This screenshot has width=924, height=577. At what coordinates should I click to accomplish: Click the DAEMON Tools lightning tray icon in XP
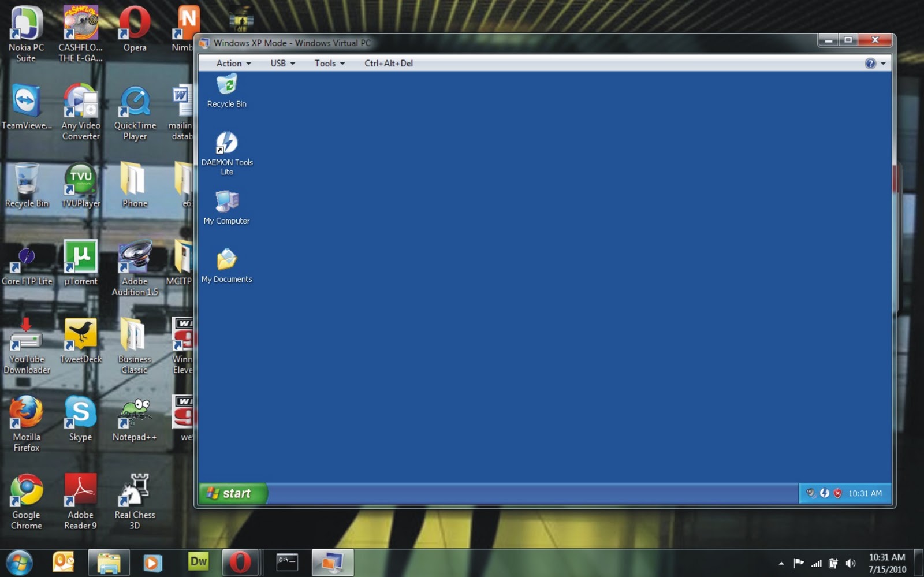click(x=824, y=493)
